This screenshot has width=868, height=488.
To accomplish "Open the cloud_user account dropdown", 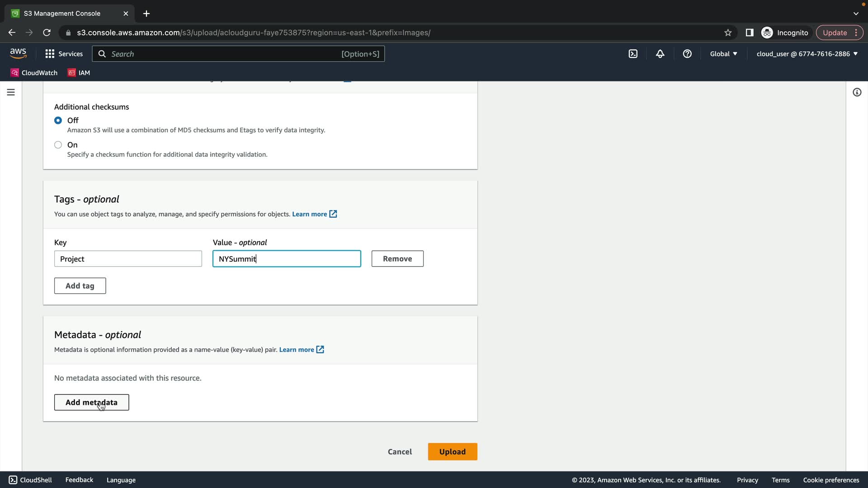I will coord(807,54).
